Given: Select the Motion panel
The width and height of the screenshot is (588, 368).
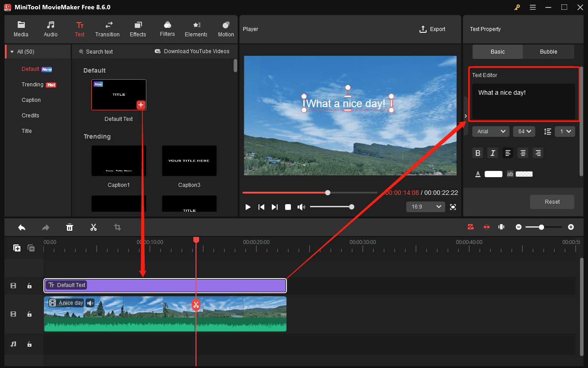Looking at the screenshot, I should tap(226, 29).
